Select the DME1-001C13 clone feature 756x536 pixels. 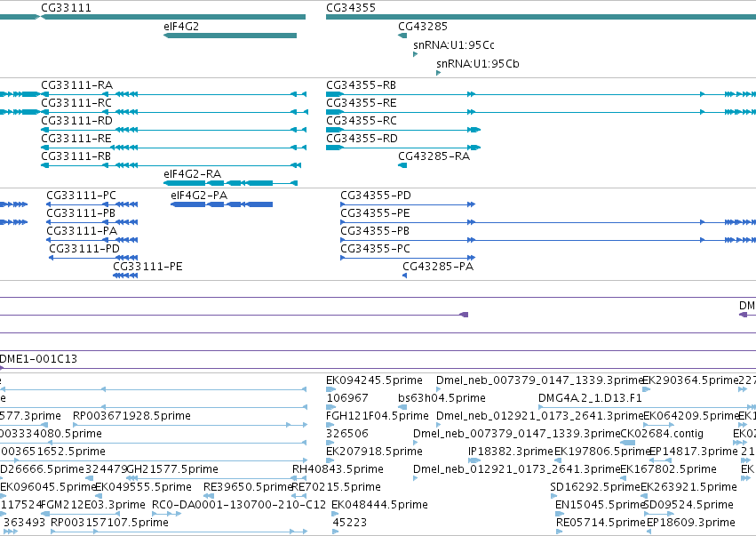[x=378, y=369]
